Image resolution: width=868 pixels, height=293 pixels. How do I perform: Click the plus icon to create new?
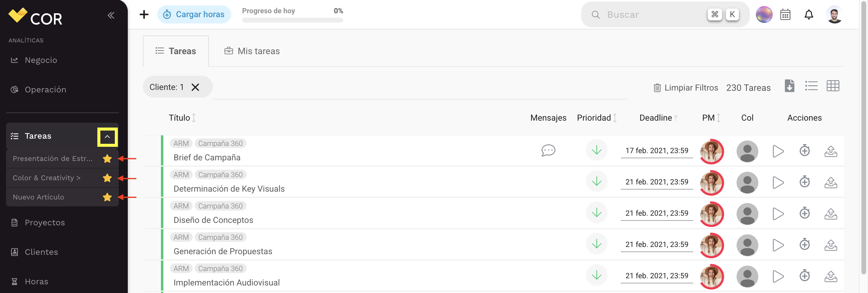pos(144,14)
